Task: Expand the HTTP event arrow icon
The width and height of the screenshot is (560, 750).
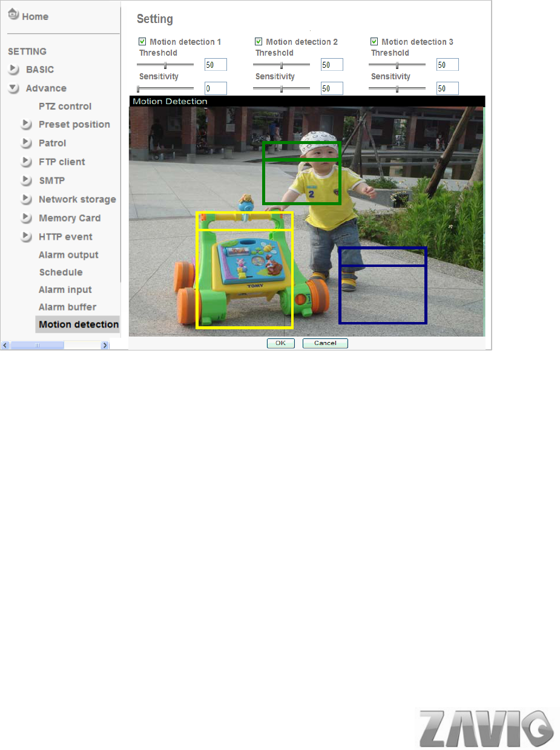Action: click(x=26, y=237)
